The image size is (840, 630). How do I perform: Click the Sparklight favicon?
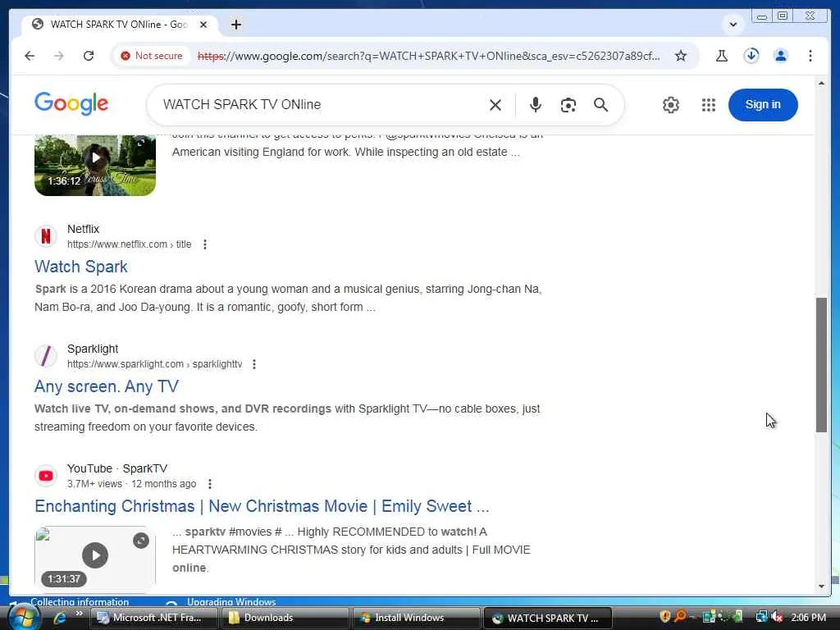[46, 356]
